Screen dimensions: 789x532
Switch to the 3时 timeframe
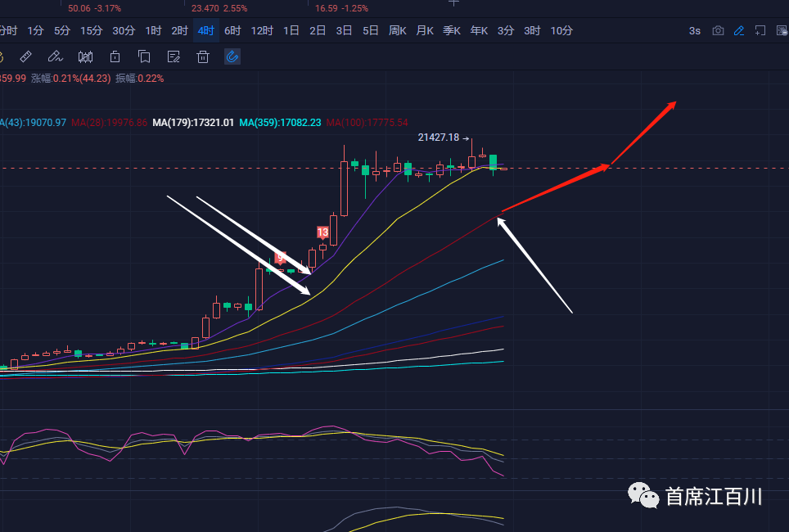[x=532, y=31]
